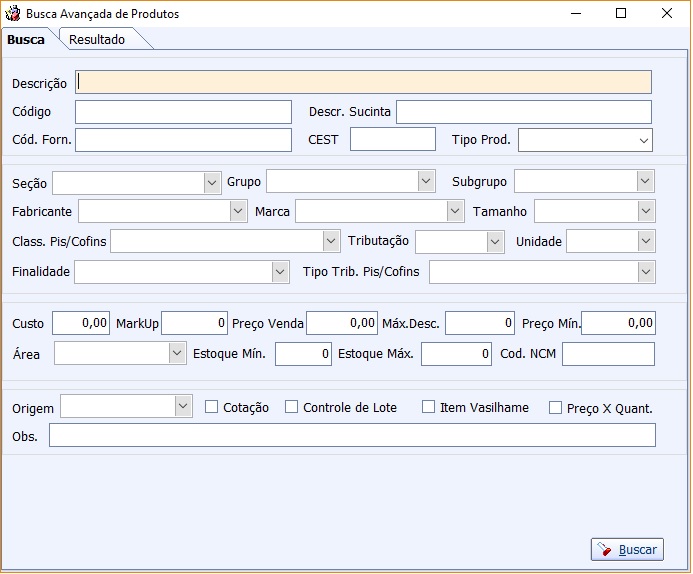Select the Busca tab

pos(26,39)
